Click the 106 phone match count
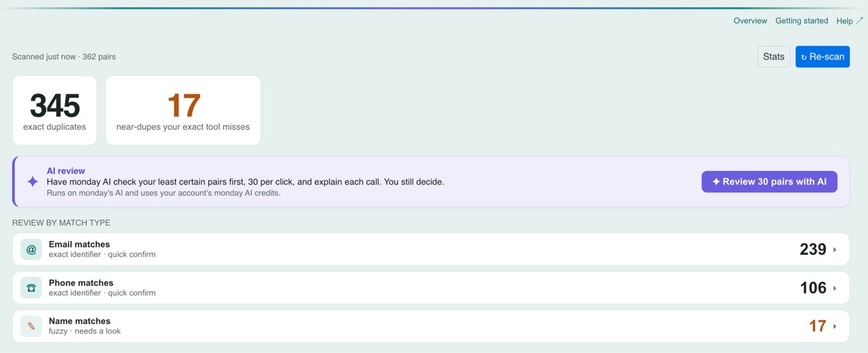 (x=813, y=288)
